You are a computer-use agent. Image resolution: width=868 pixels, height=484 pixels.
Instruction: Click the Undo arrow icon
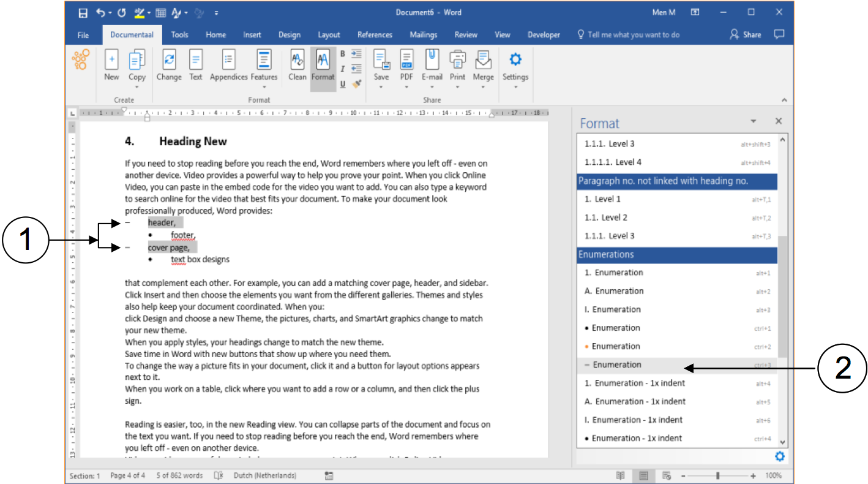[100, 12]
